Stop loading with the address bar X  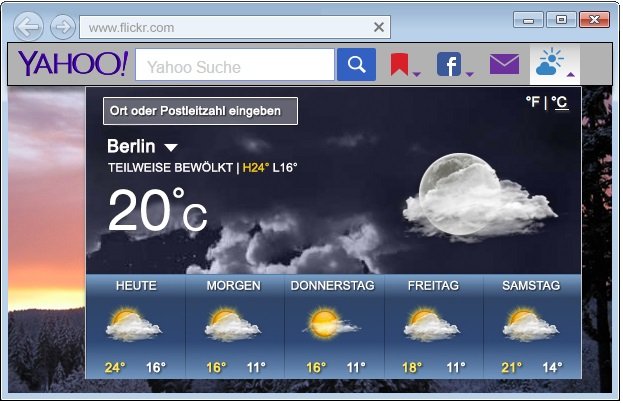tap(379, 27)
